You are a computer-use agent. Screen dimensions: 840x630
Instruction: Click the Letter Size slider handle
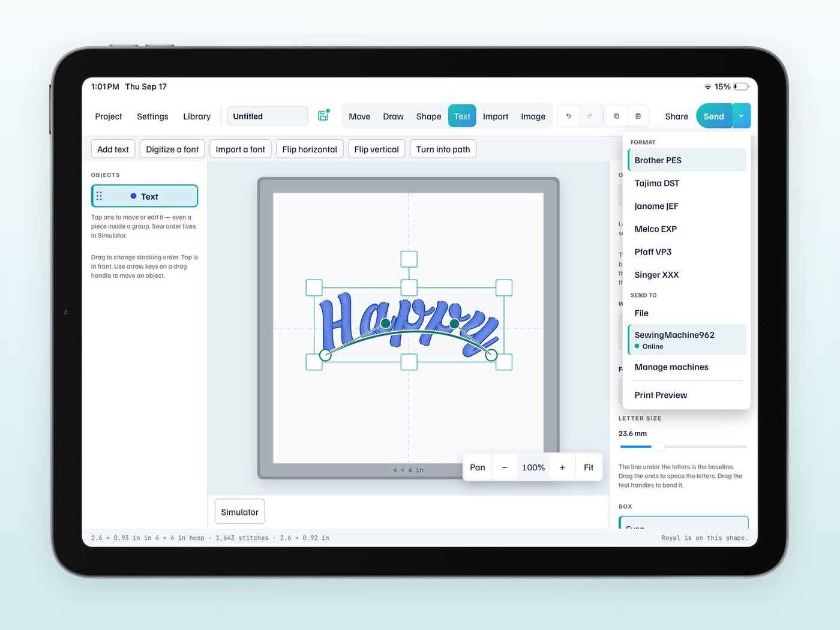(x=658, y=446)
